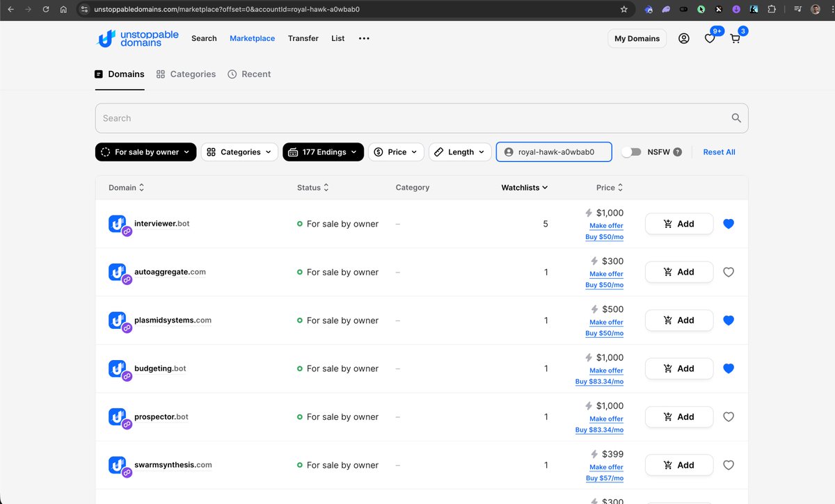Image resolution: width=835 pixels, height=504 pixels.
Task: Add prospector.bot to cart
Action: pos(679,417)
